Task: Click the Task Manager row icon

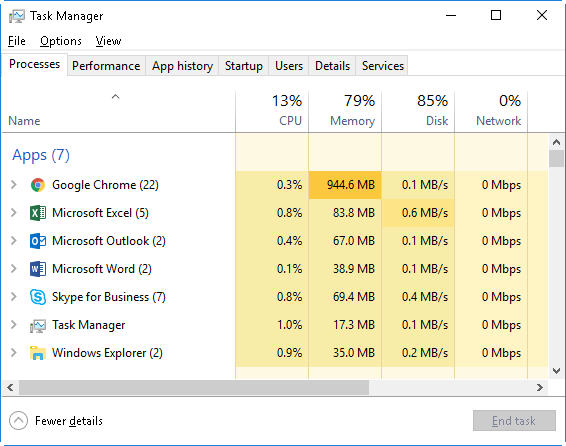Action: [x=38, y=325]
